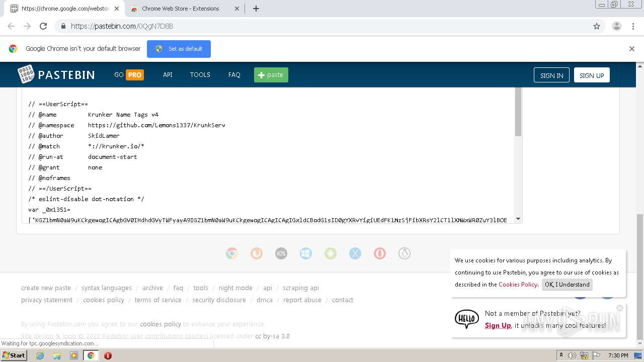Screen dimensions: 644x362
Task: Open File Explorer from the taskbar
Action: (x=57, y=355)
